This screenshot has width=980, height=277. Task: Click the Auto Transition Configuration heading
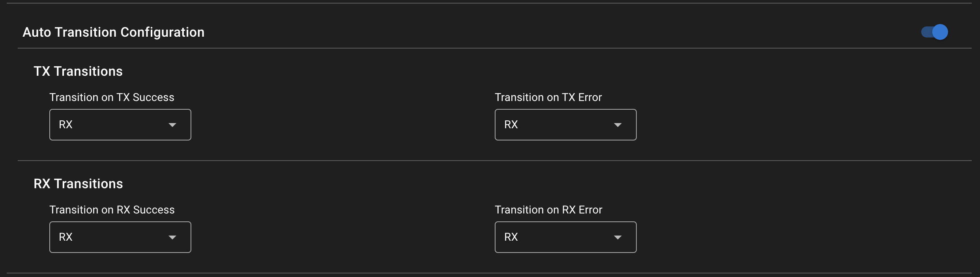[114, 32]
